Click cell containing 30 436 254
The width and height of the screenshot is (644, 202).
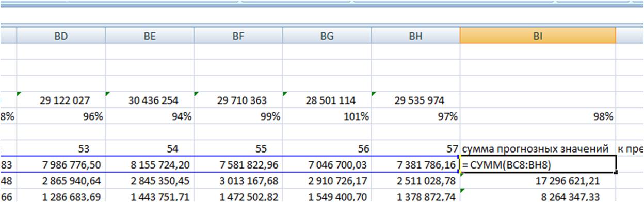[150, 100]
